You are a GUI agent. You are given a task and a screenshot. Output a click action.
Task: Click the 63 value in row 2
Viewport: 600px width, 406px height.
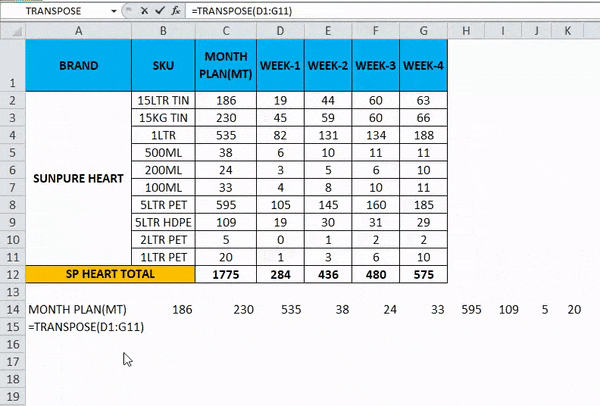coord(423,100)
